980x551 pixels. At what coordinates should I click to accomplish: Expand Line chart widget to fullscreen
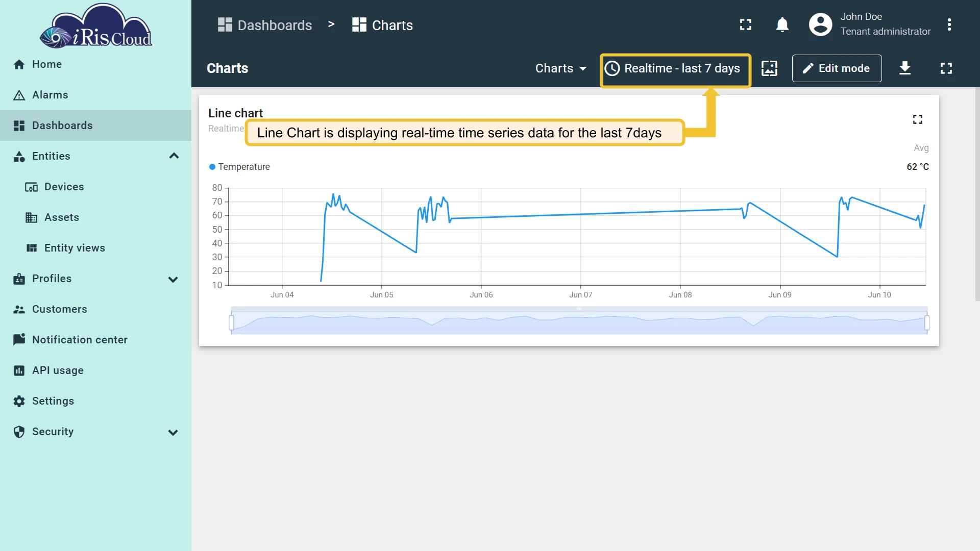[x=918, y=119]
